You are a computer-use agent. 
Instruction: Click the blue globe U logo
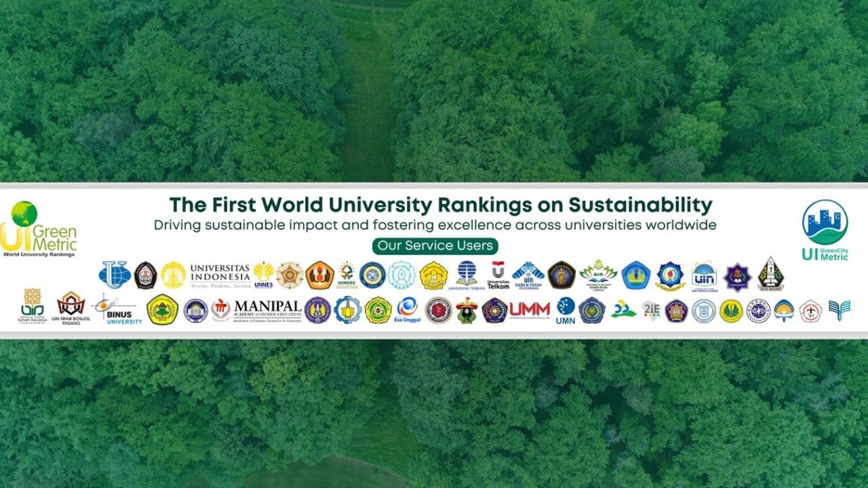pos(115,275)
